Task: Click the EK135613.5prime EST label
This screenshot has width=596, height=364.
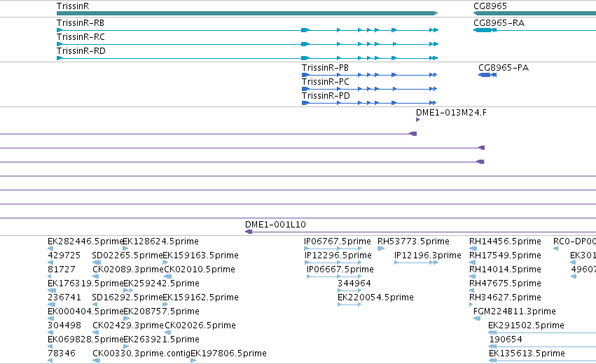Action: 527,353
